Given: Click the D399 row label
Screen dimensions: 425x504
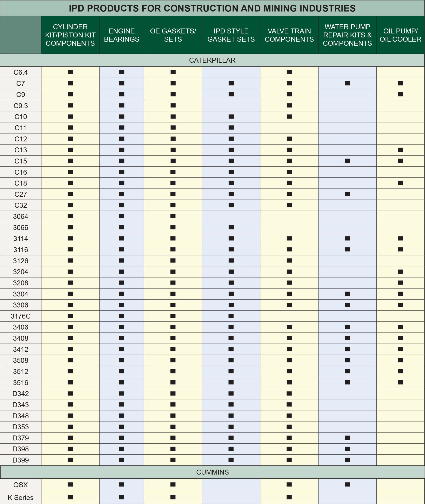Looking at the screenshot, I should click(21, 460).
